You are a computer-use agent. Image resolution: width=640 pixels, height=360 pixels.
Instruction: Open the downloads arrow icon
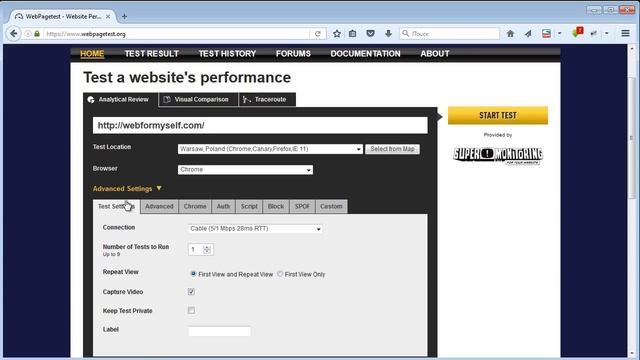tap(388, 33)
